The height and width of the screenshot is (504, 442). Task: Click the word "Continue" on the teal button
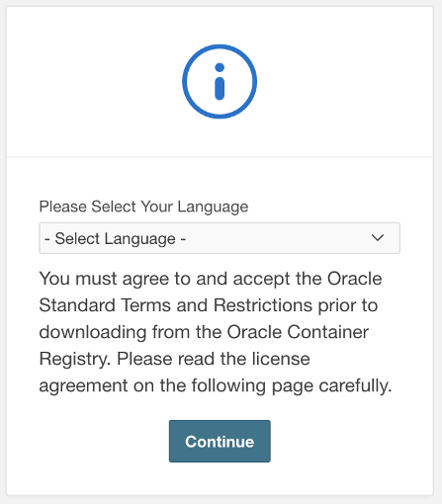click(x=220, y=442)
